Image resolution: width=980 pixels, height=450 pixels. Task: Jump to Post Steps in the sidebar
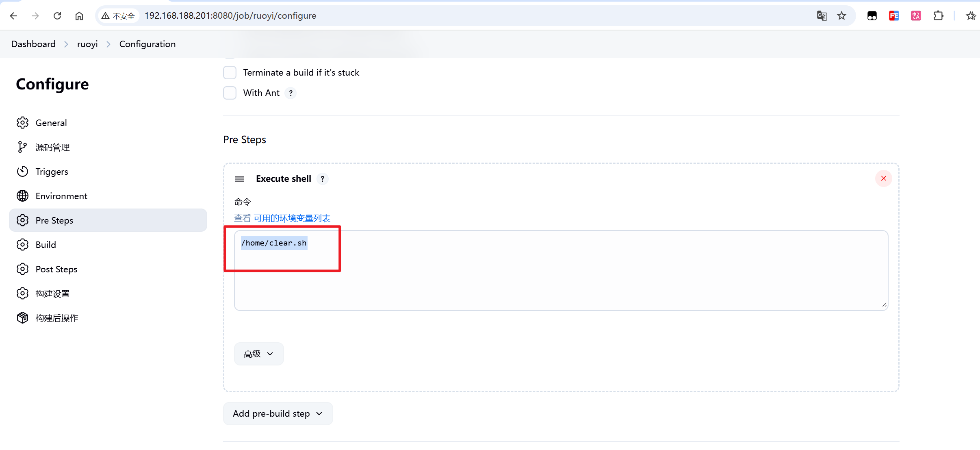pyautogui.click(x=56, y=269)
